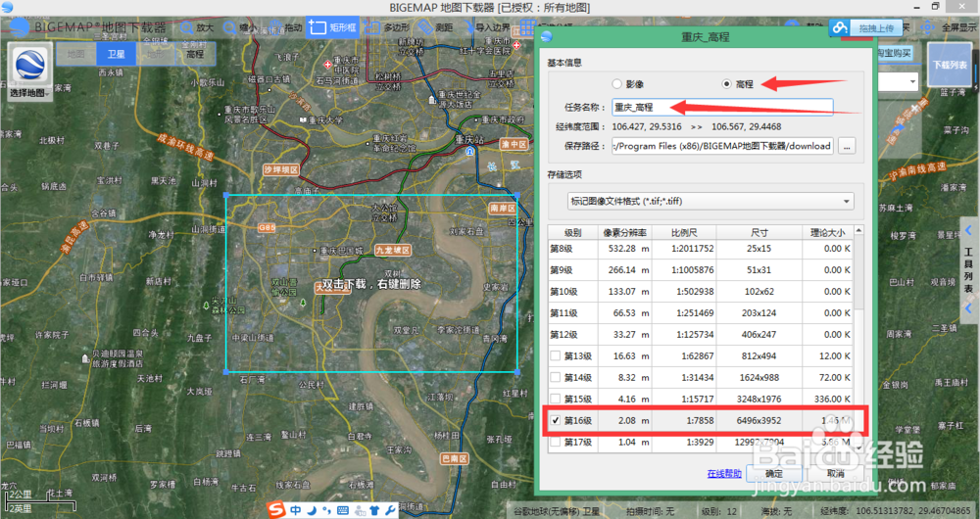Expand the 工具列表 side panel
Screen dimensions: 980x519
[968, 270]
